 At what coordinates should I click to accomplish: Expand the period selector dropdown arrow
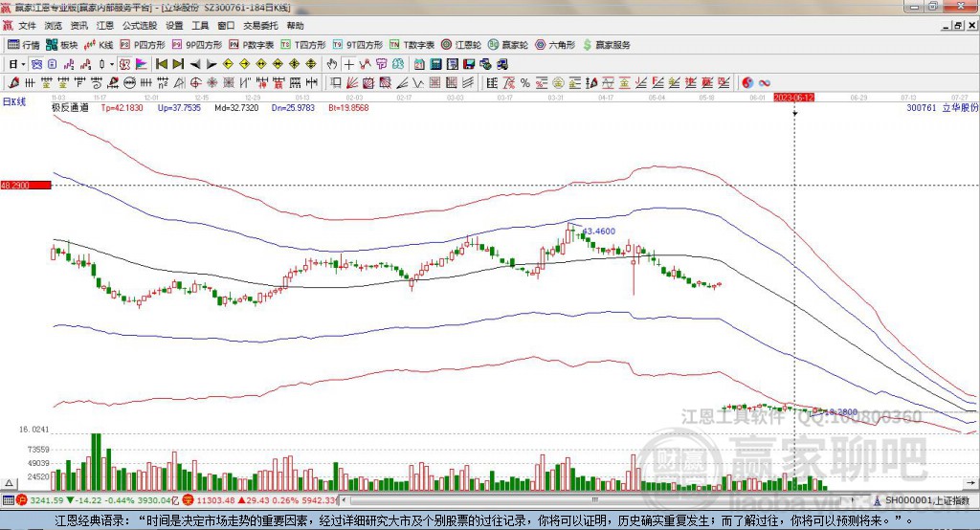23,64
